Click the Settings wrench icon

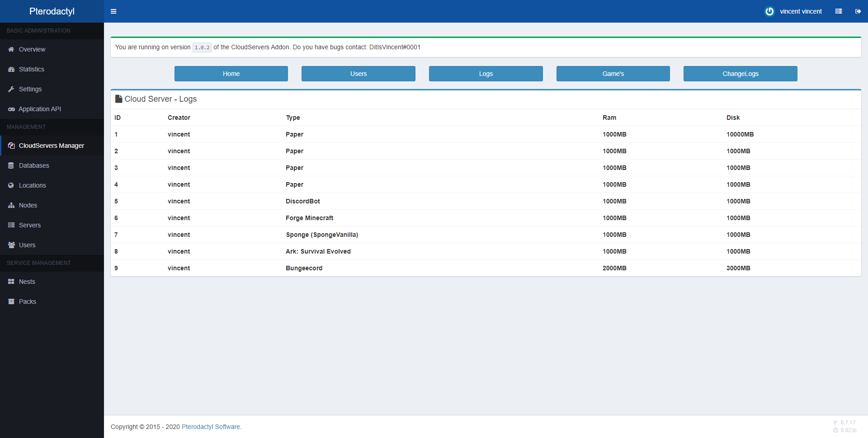(x=11, y=89)
